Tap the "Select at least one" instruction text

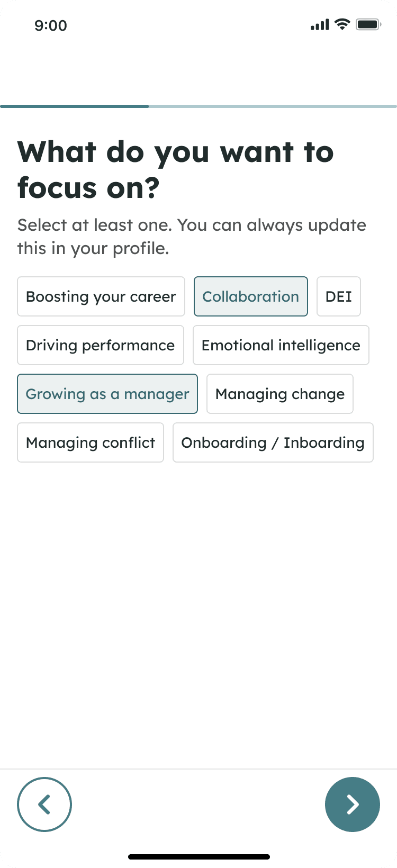tap(95, 225)
